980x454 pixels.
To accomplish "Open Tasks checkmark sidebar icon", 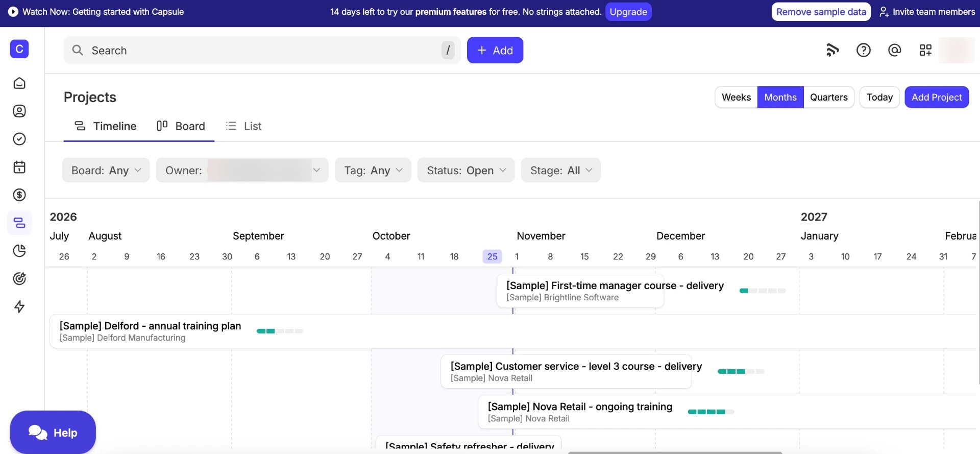I will tap(19, 139).
